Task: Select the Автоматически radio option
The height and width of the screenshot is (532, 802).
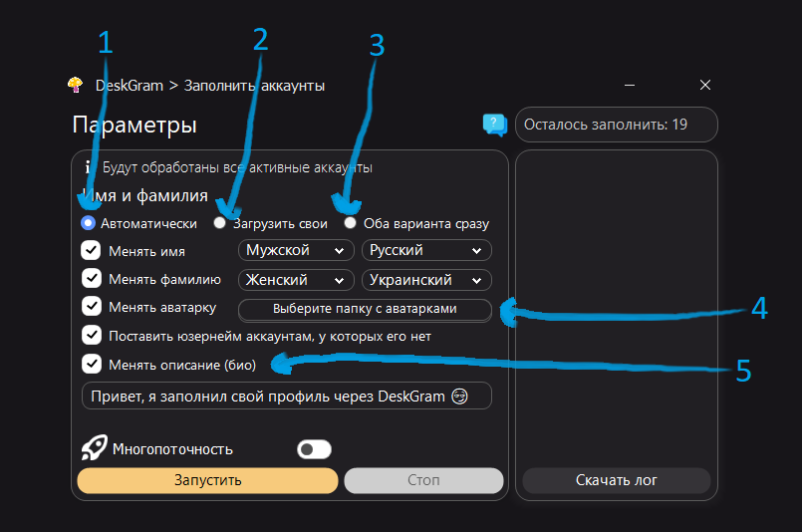Action: pyautogui.click(x=88, y=224)
